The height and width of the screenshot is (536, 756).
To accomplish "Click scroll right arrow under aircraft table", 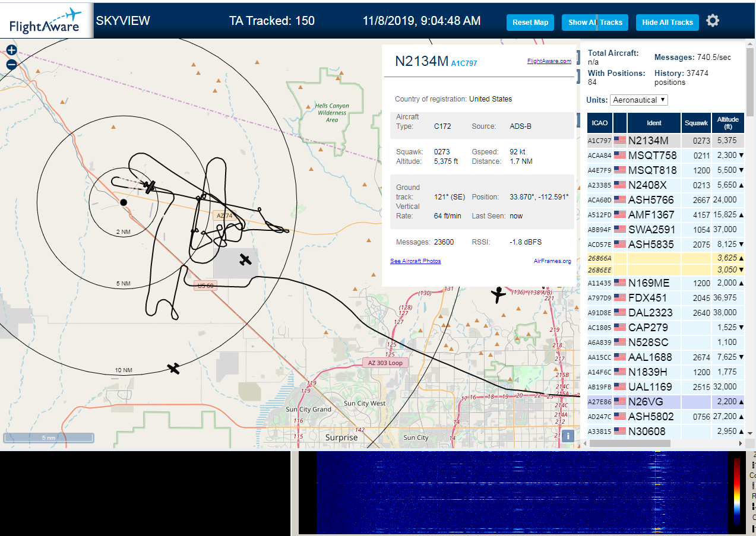I will tap(741, 443).
